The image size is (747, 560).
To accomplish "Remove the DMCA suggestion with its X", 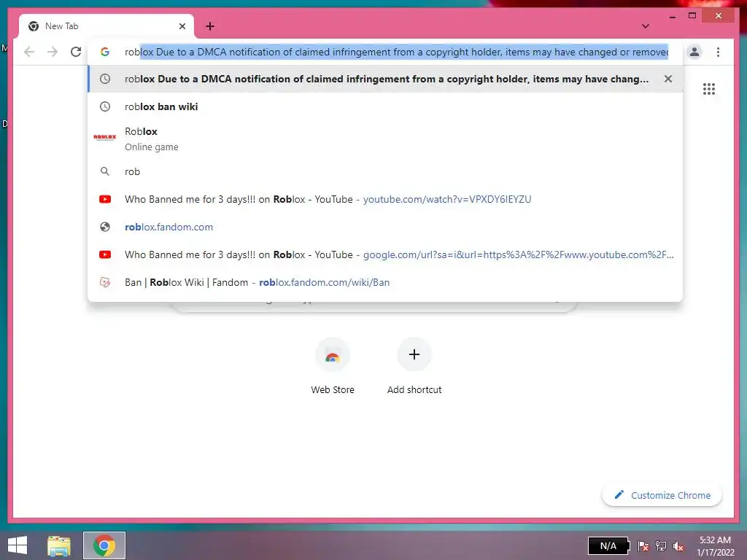I will [668, 79].
